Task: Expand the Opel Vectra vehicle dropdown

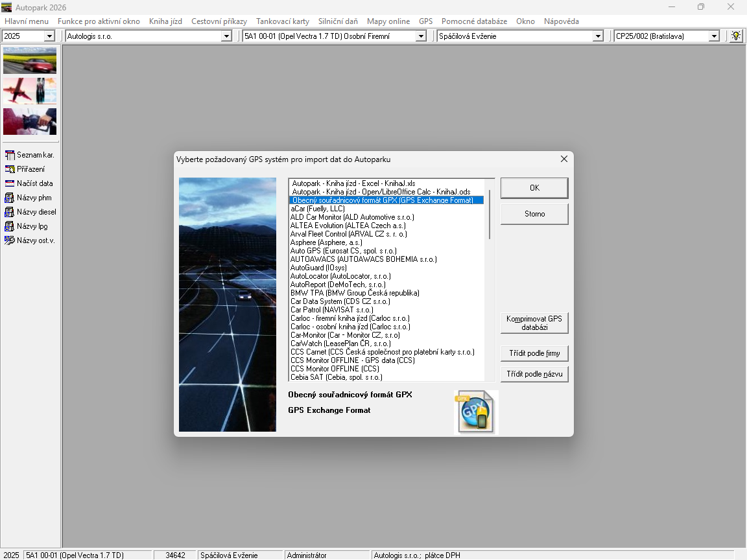Action: (420, 36)
